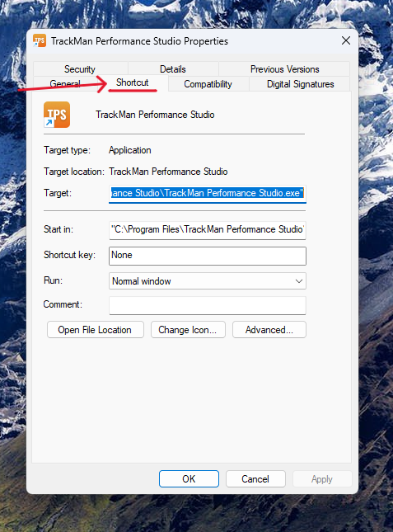Open the Compatibility tab

(x=208, y=84)
